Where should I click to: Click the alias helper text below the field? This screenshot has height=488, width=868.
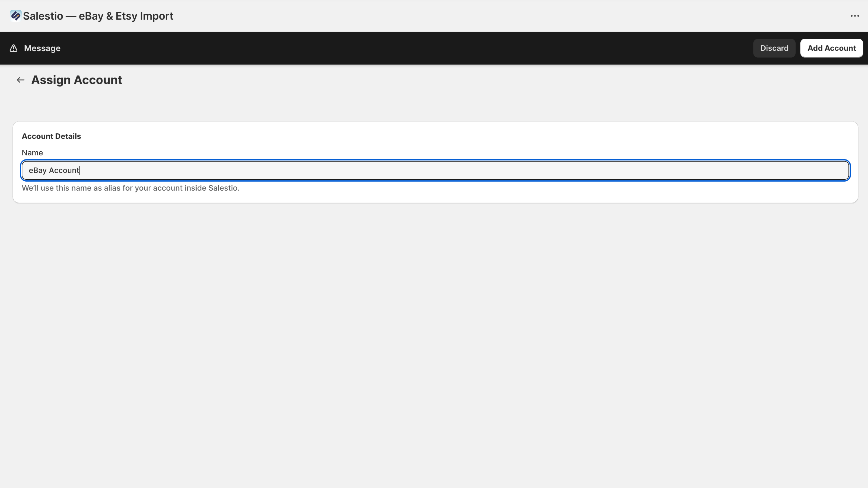click(x=131, y=188)
